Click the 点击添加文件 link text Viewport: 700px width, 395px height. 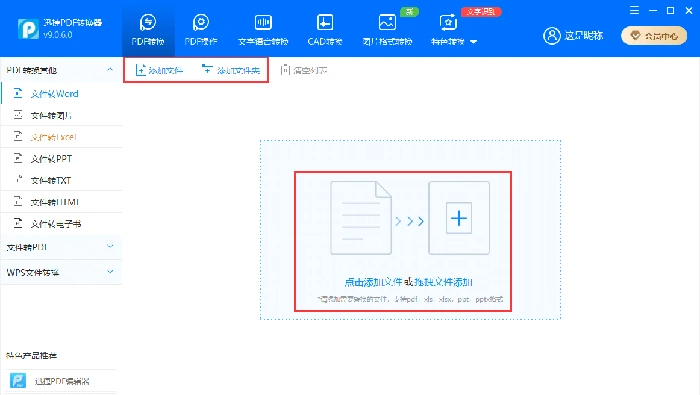[x=373, y=282]
